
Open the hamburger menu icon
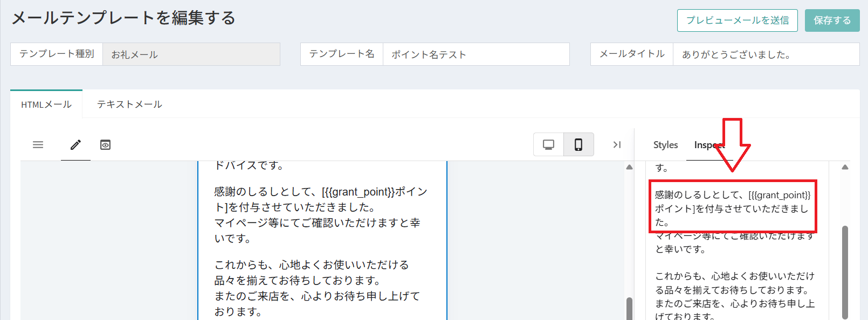[38, 144]
